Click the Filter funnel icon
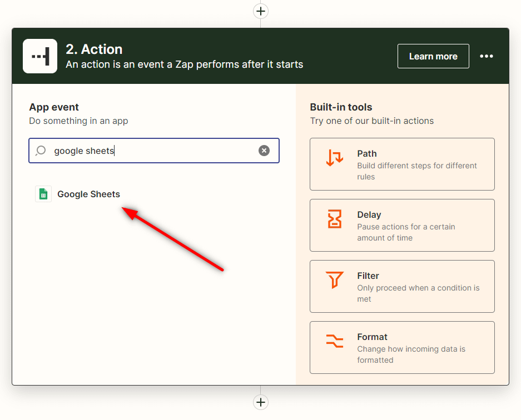This screenshot has height=420, width=521. [335, 281]
